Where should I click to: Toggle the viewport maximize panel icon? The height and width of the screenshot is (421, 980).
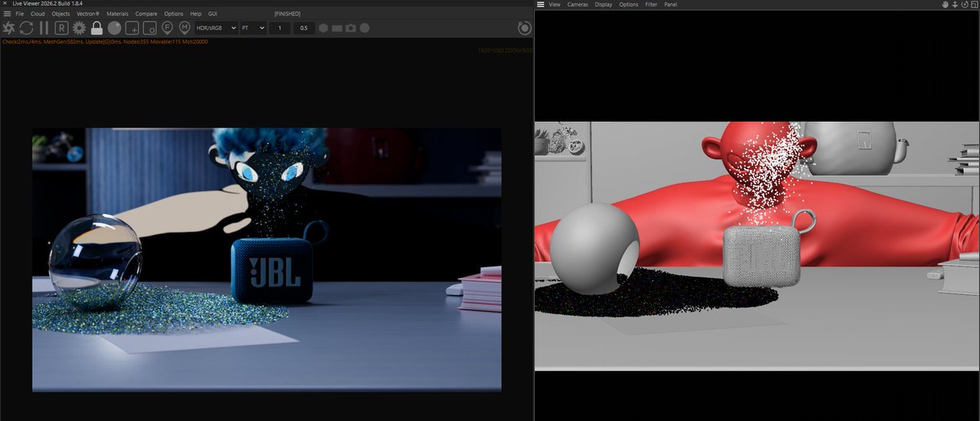tap(974, 5)
